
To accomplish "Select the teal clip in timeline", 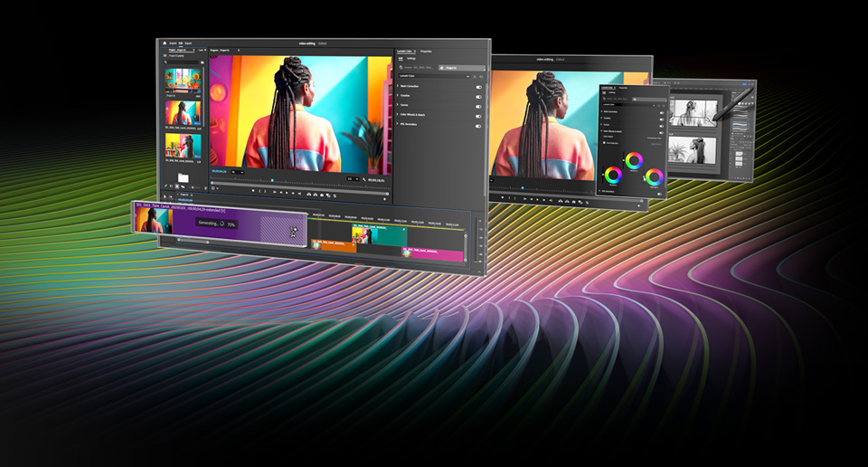I will [389, 235].
